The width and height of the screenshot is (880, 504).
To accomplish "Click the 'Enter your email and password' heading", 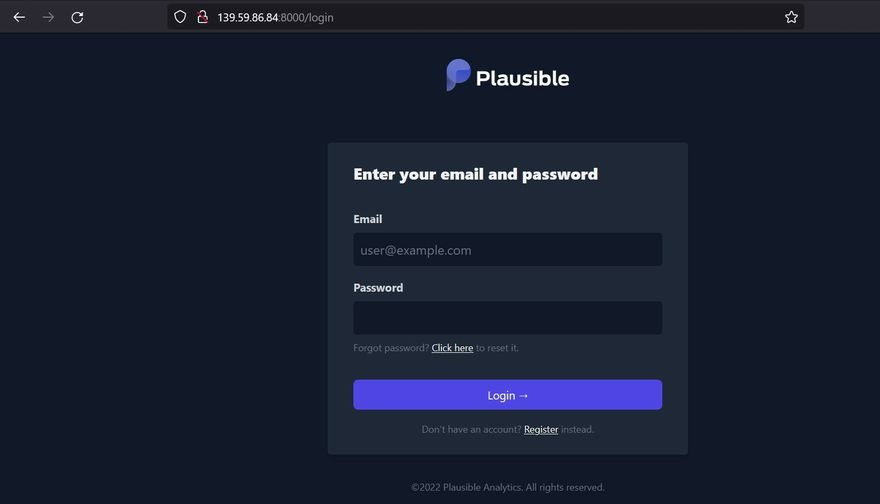I will click(x=475, y=174).
